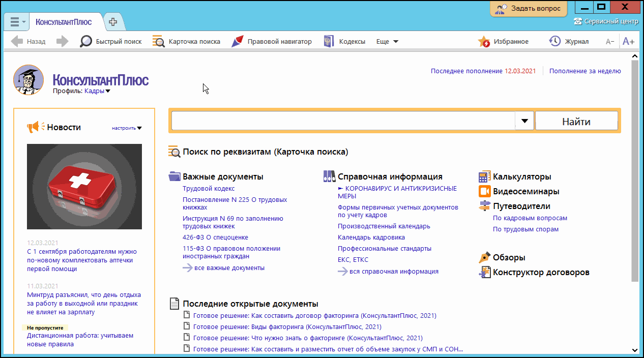Open Формы первичных учетных документов link
The width and height of the screenshot is (644, 358).
pyautogui.click(x=398, y=211)
